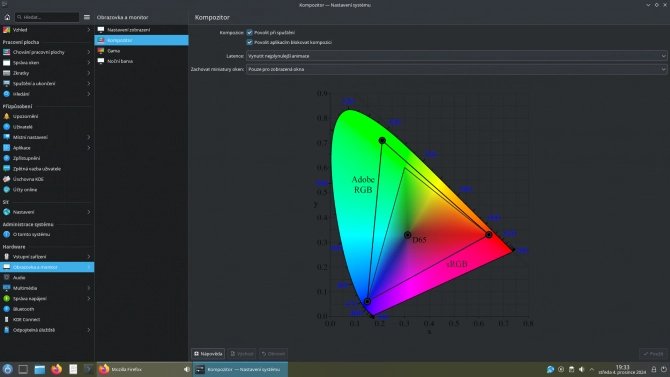Select the Kompozitor page in the submenu

(x=141, y=40)
